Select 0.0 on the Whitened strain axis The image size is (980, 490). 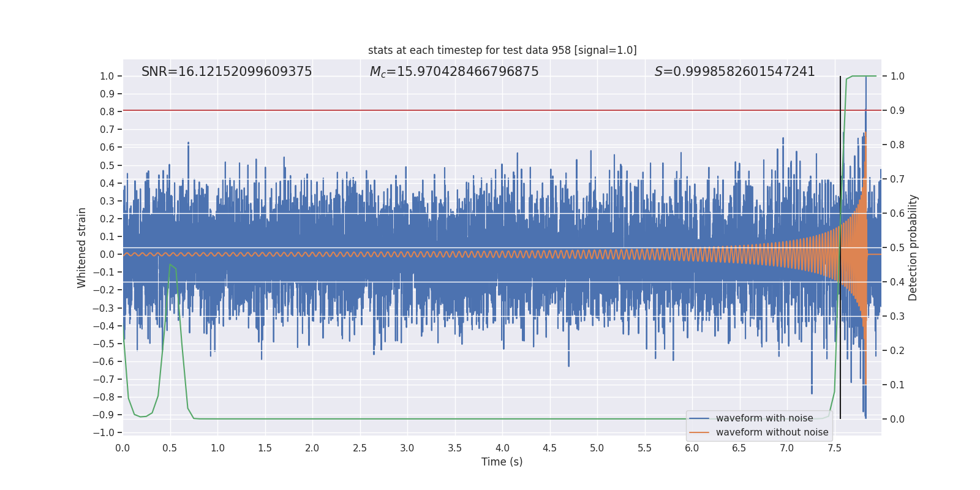point(107,255)
